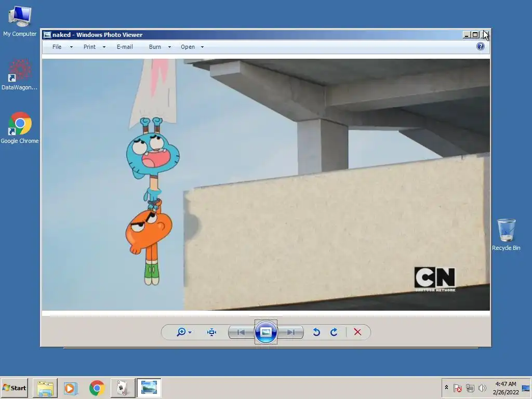This screenshot has width=532, height=399.
Task: Select the Google Chrome desktop shortcut
Action: point(20,128)
